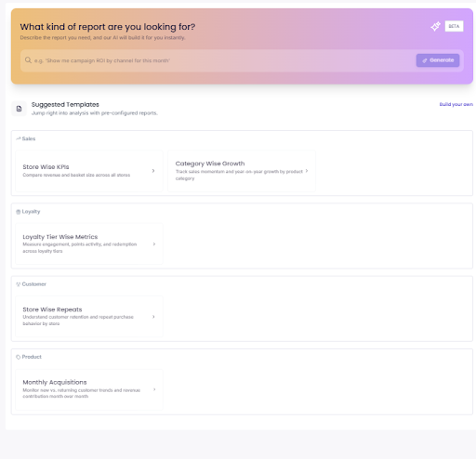Click the Generate button
The image size is (476, 459).
tap(438, 60)
